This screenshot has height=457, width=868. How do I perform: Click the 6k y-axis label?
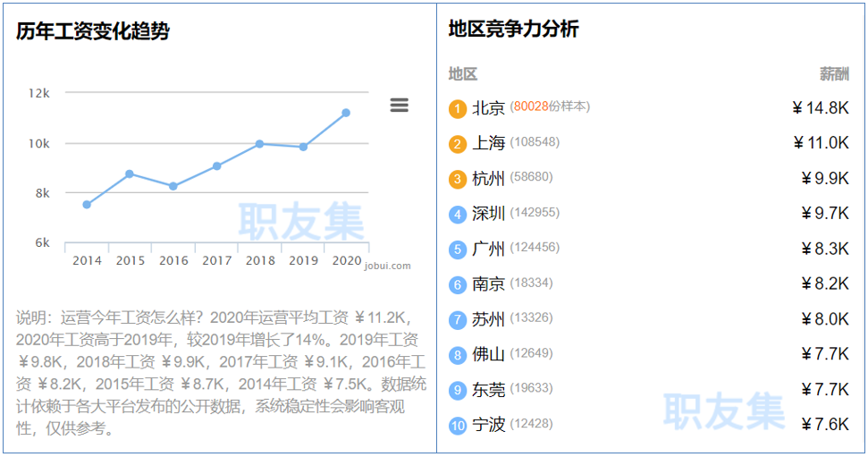(x=43, y=242)
